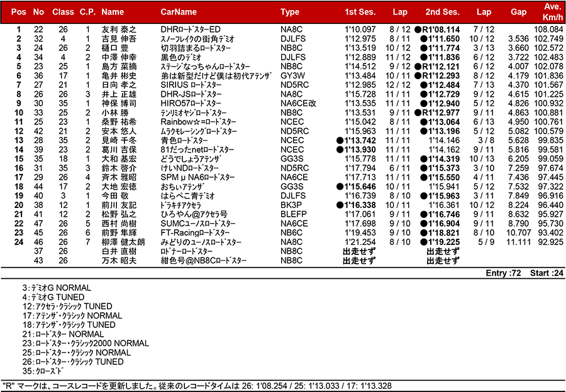This screenshot has height=392, width=566.
Task: Select car name どうでしょうｱﾃﾝｻﾞ
Action: 191,159
